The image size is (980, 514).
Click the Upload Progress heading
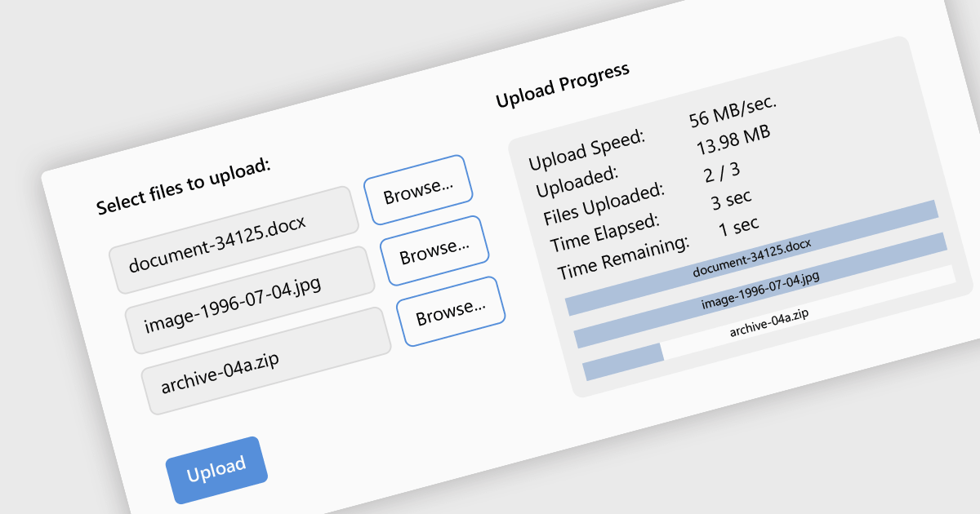click(x=563, y=85)
